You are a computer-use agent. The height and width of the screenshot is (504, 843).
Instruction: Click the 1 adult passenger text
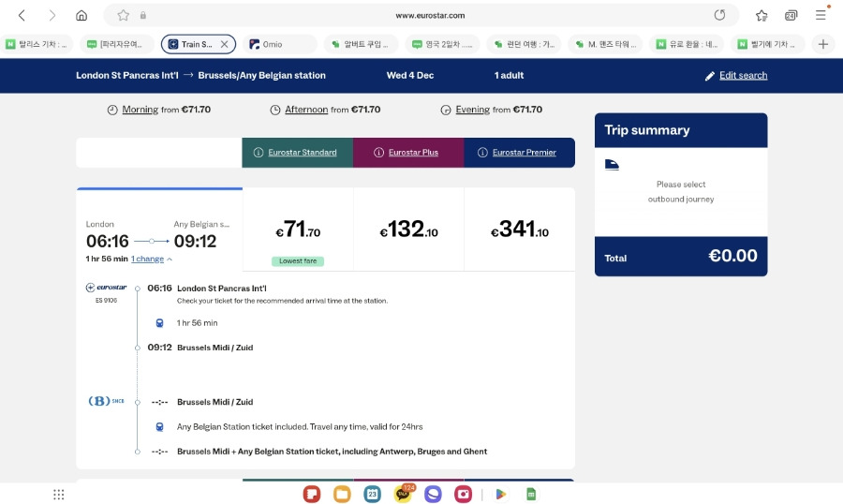coord(509,75)
